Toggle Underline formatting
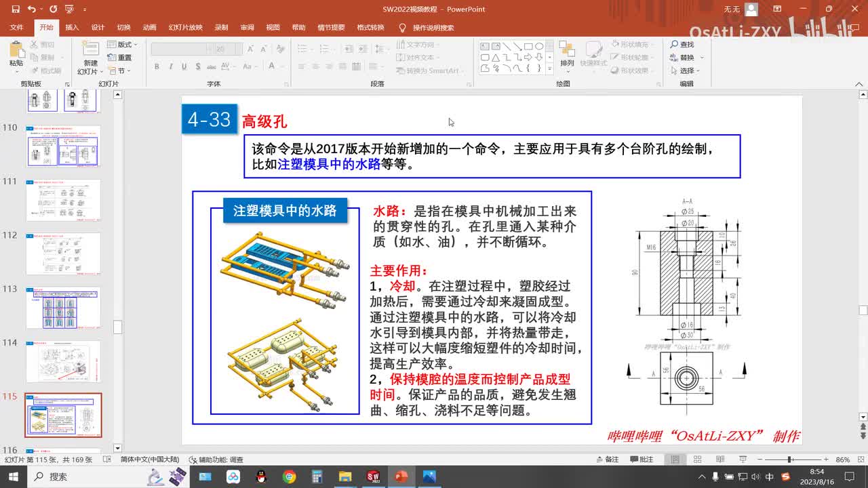 (x=184, y=66)
